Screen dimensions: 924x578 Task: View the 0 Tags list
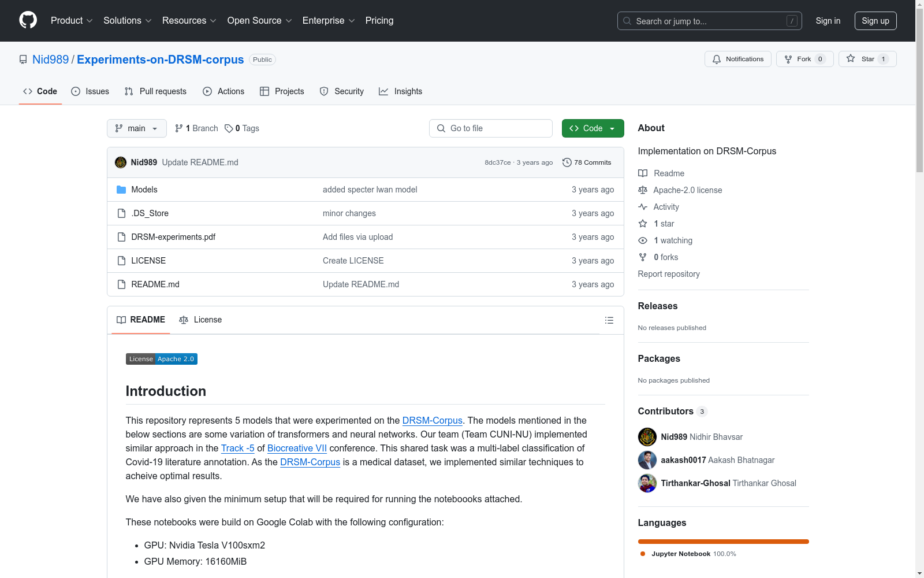pyautogui.click(x=242, y=128)
